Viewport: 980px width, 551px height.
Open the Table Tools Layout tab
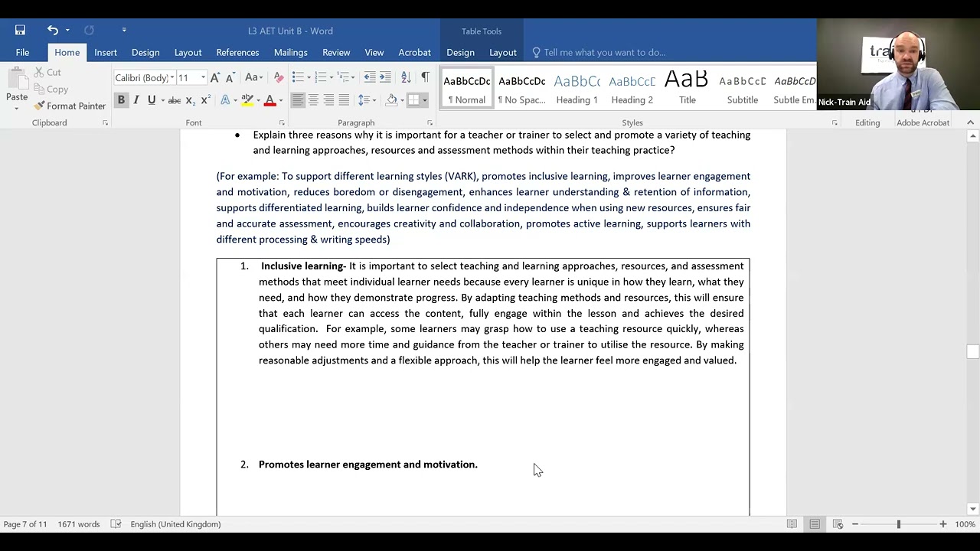click(x=502, y=52)
